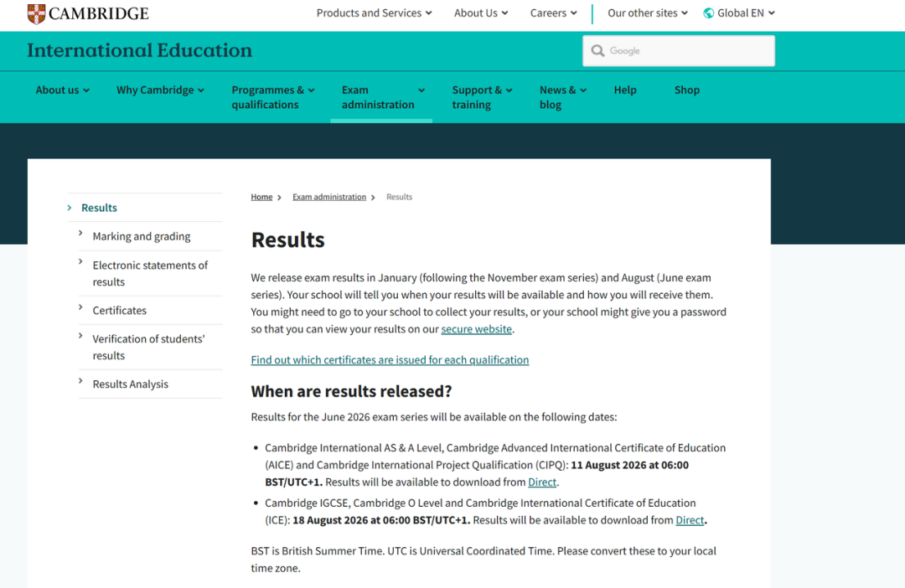Click the Cambridge shield logo
The height and width of the screenshot is (588, 905).
click(x=36, y=13)
